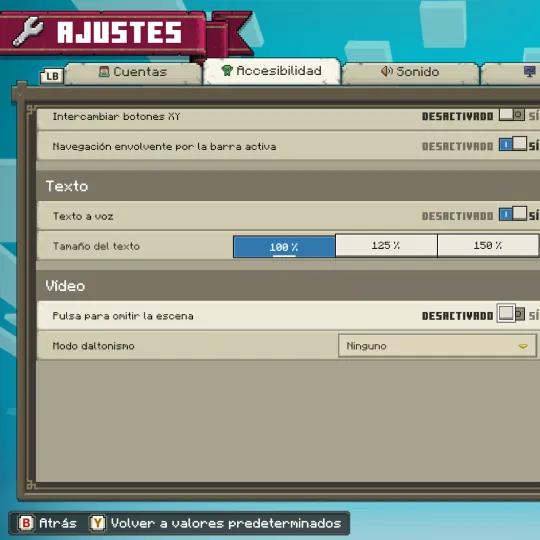Click the character head icon on Cuentas tab
Screen dimensions: 540x540
tap(104, 71)
